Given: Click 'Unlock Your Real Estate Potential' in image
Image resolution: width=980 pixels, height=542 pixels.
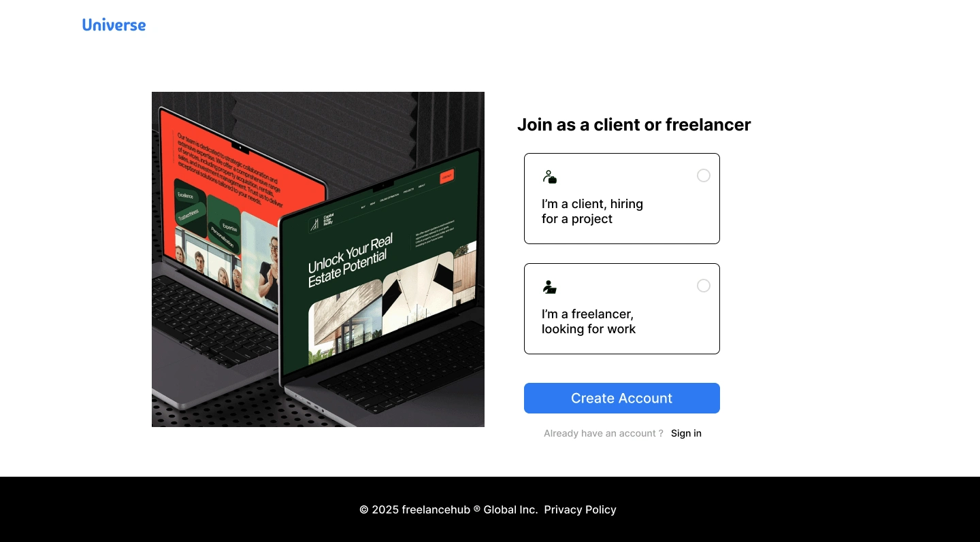Looking at the screenshot, I should coord(351,261).
